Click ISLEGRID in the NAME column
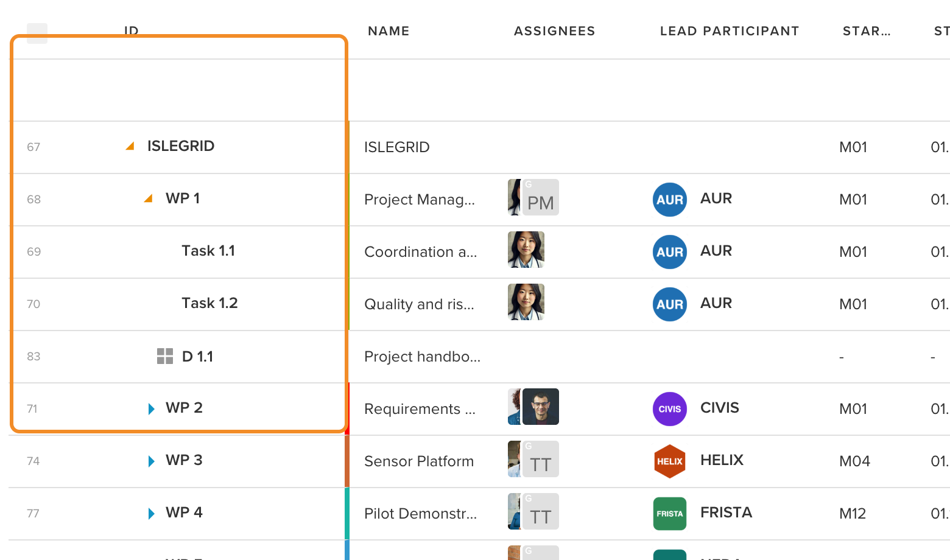 [397, 147]
